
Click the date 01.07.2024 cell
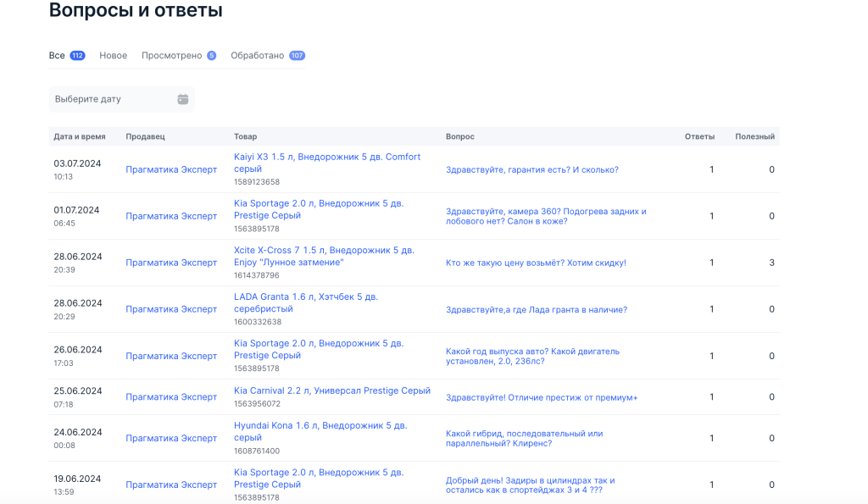pyautogui.click(x=76, y=210)
